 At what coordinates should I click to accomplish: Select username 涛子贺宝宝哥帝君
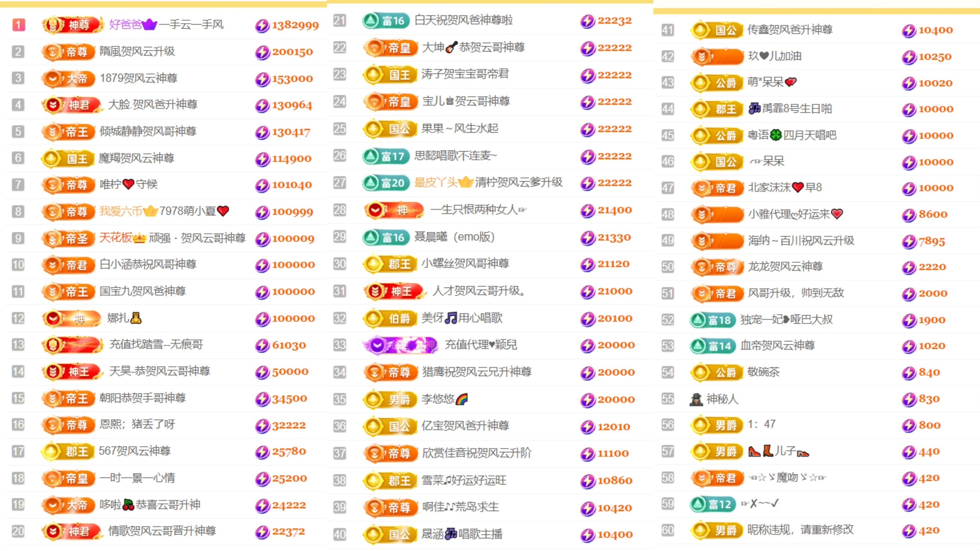pyautogui.click(x=465, y=74)
